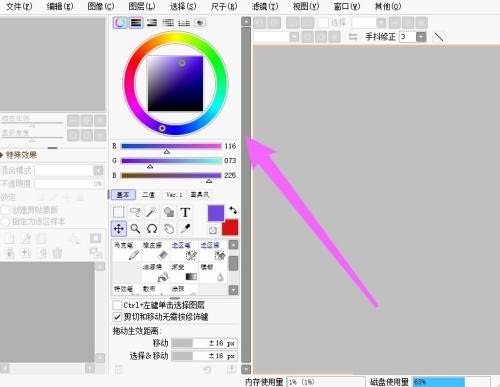
Task: Open the 文件(F) menu
Action: pyautogui.click(x=19, y=6)
